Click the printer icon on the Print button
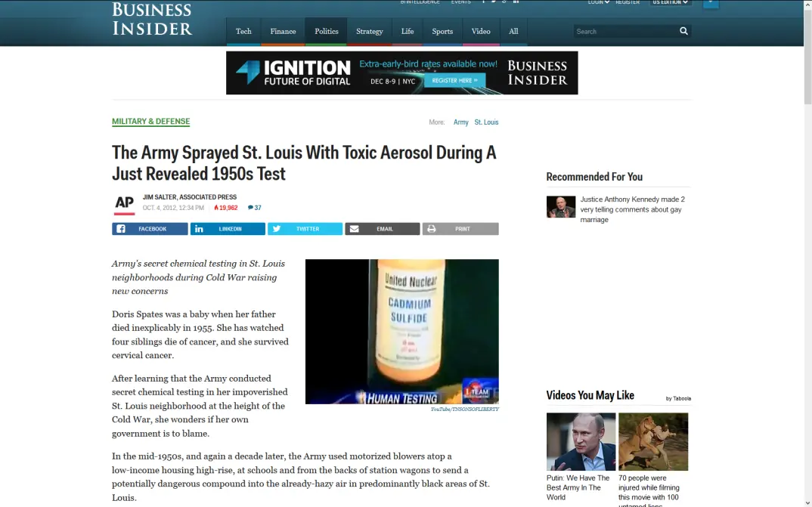This screenshot has height=507, width=812. click(432, 229)
